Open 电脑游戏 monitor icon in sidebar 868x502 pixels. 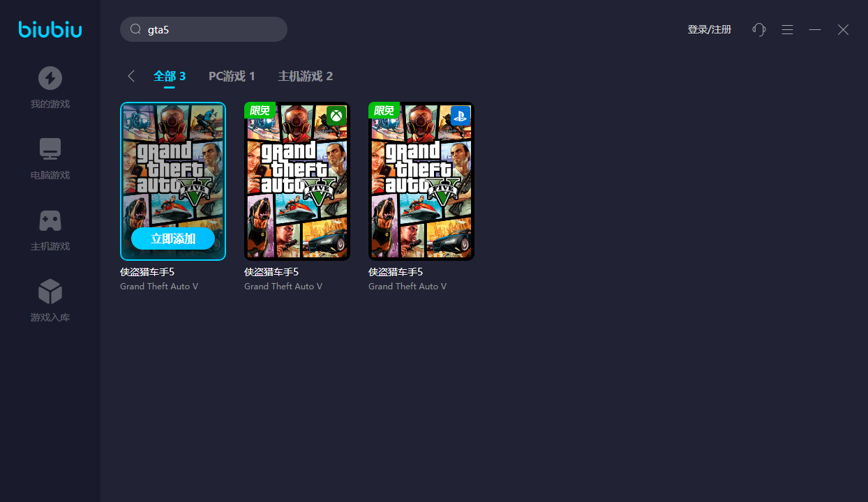(50, 149)
